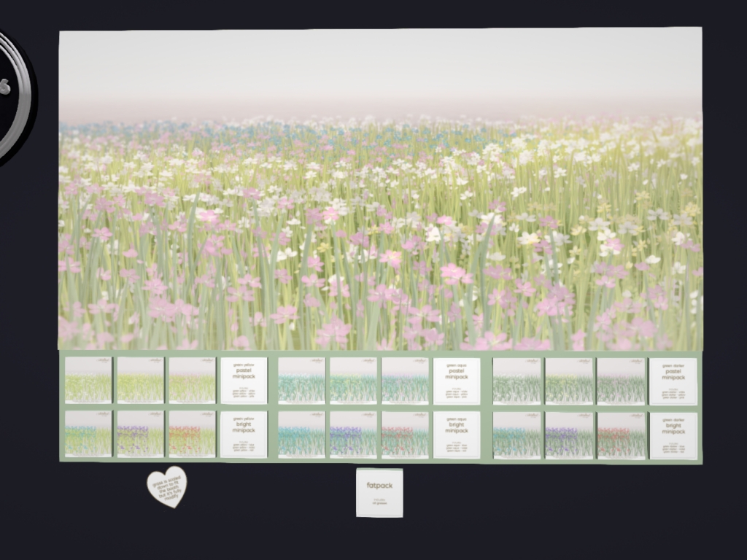747x560 pixels.
Task: Select green yellow pastel pink grass thumbnail
Action: point(192,380)
